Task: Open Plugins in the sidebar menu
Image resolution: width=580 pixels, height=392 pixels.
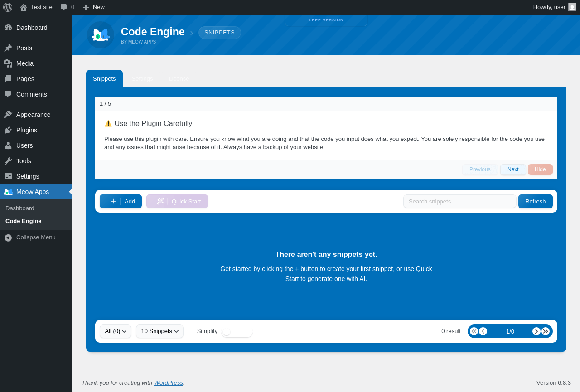Action: point(27,130)
